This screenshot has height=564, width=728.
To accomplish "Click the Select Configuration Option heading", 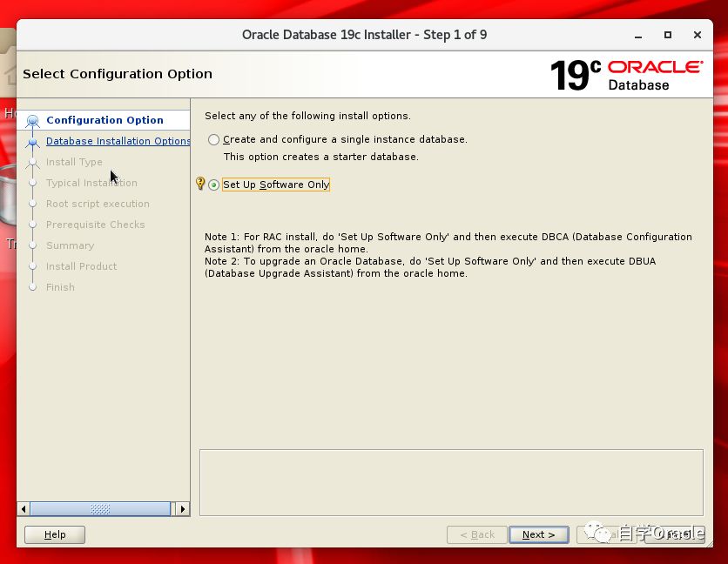I will (x=118, y=74).
